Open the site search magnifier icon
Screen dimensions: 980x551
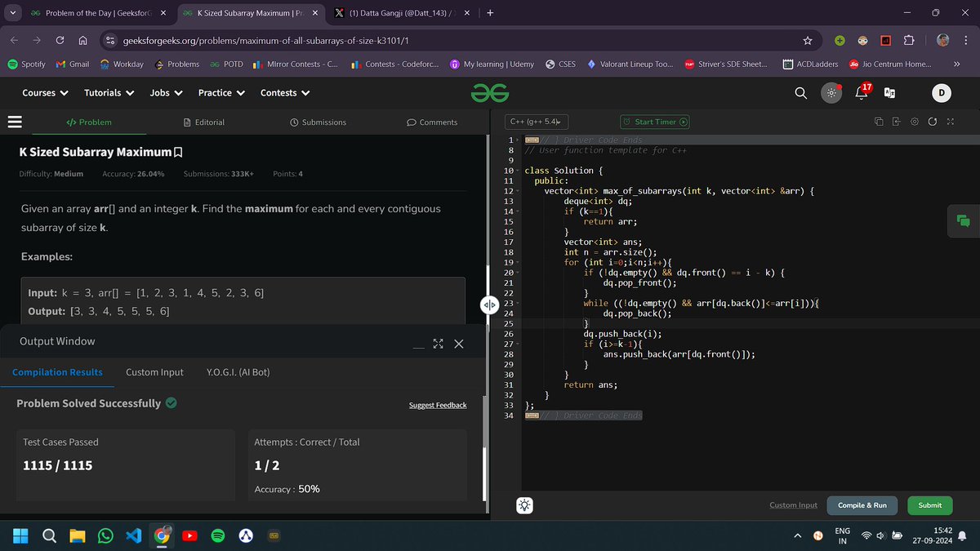coord(801,93)
